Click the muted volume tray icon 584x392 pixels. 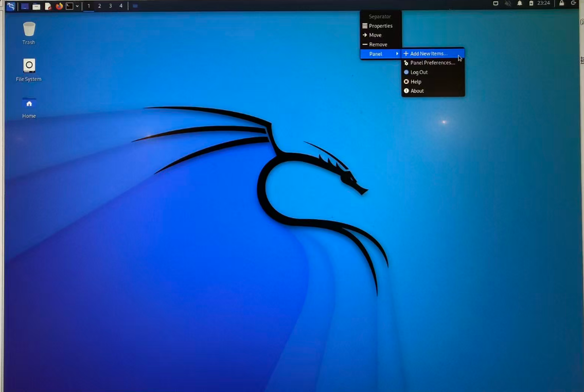coord(508,4)
